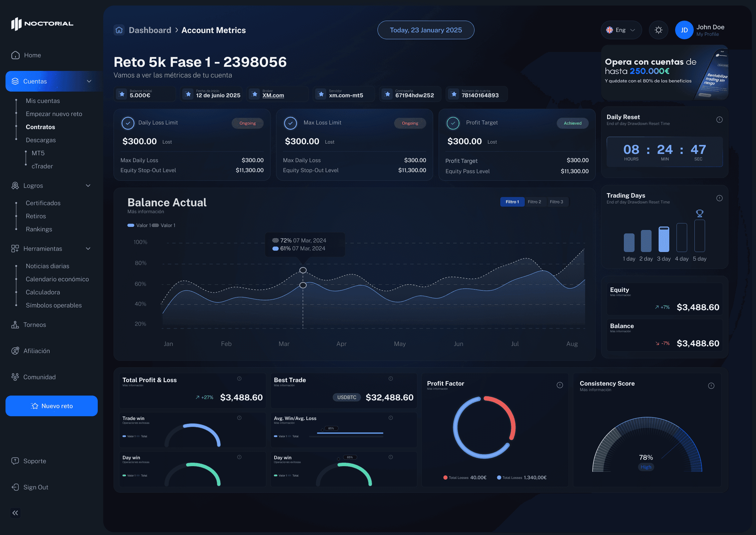Open Torneos from sidebar
This screenshot has height=535, width=756.
coord(34,325)
